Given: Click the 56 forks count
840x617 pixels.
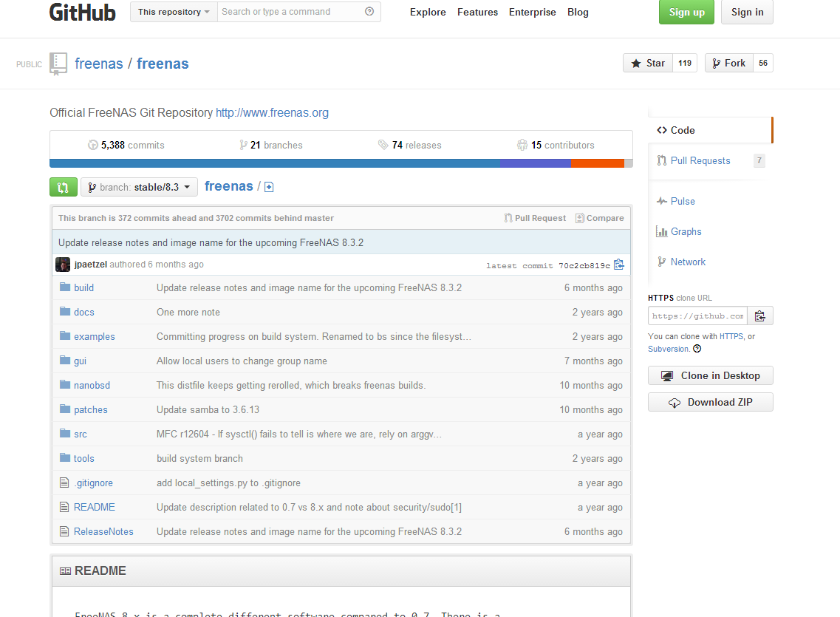Looking at the screenshot, I should tap(763, 64).
